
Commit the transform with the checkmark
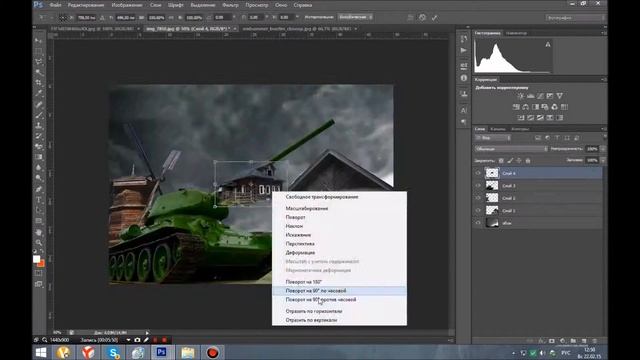(x=434, y=18)
